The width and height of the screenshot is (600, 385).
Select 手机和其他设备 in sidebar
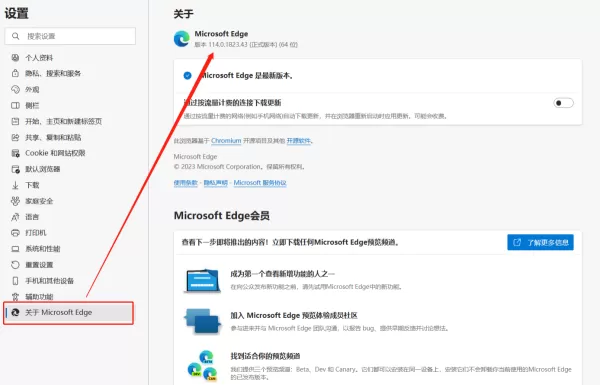49,281
